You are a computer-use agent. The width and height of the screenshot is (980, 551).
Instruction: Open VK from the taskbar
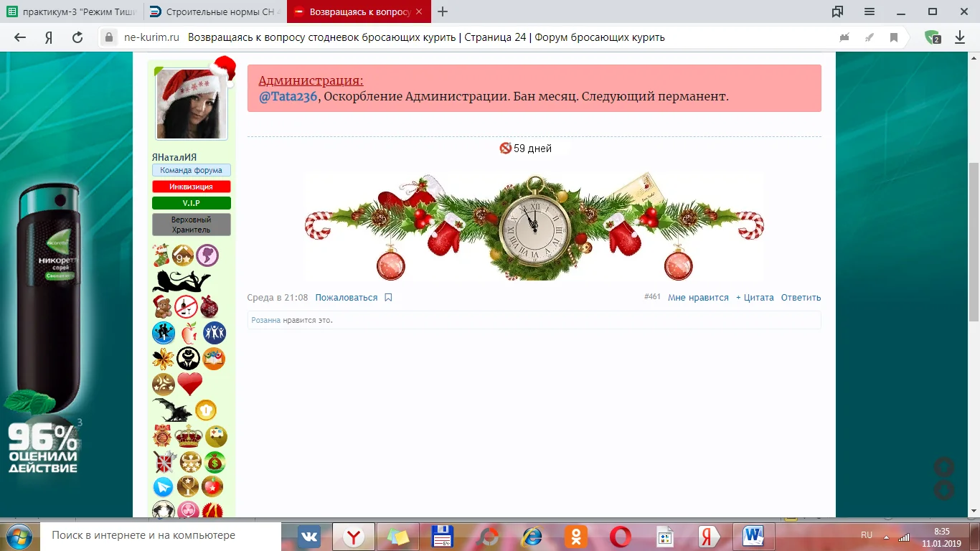click(309, 536)
